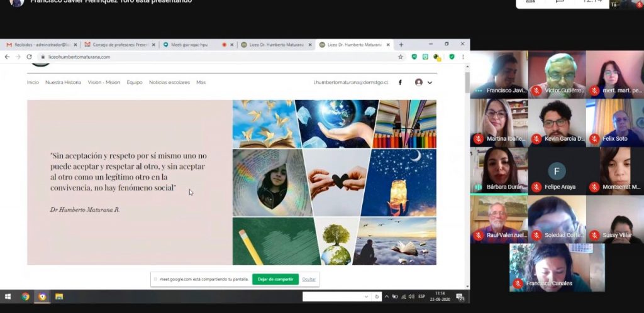Expand the account dropdown chevron
This screenshot has height=313, width=644.
coord(430,82)
